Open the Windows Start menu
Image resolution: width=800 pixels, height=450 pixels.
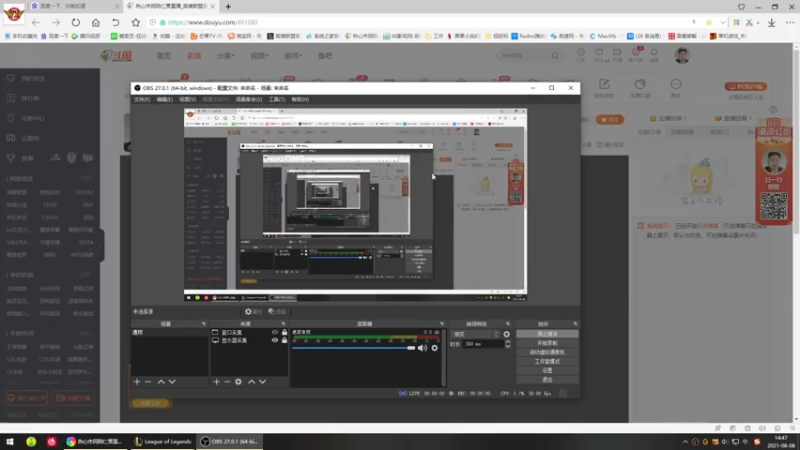click(10, 442)
